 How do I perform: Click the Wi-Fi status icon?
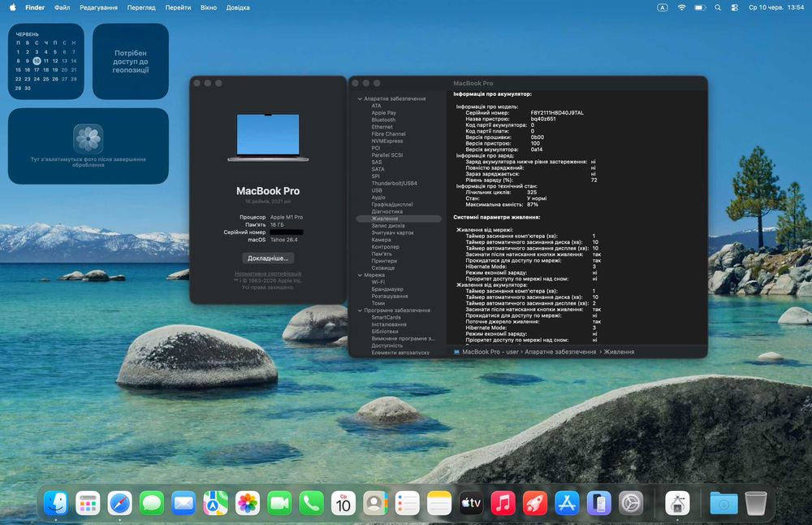coord(682,8)
